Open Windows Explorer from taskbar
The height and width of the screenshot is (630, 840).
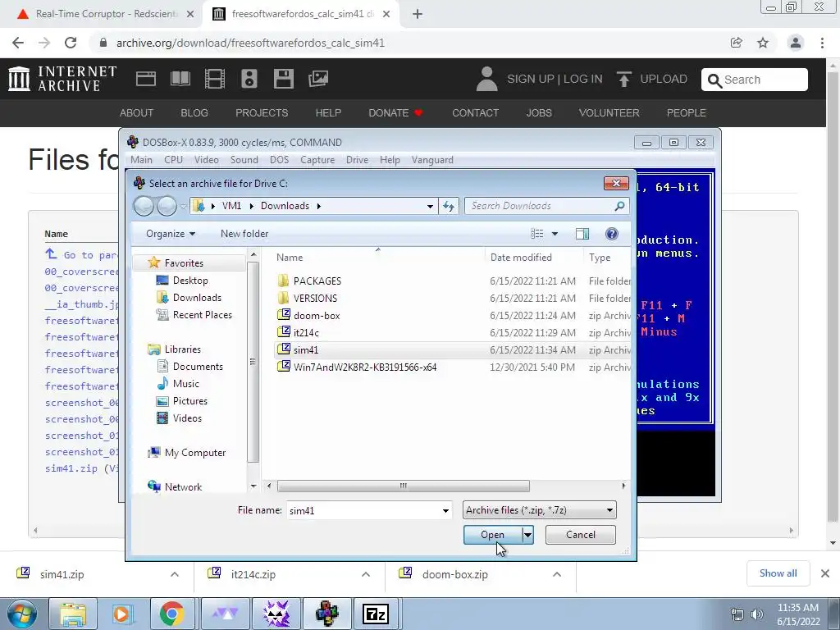tap(73, 614)
